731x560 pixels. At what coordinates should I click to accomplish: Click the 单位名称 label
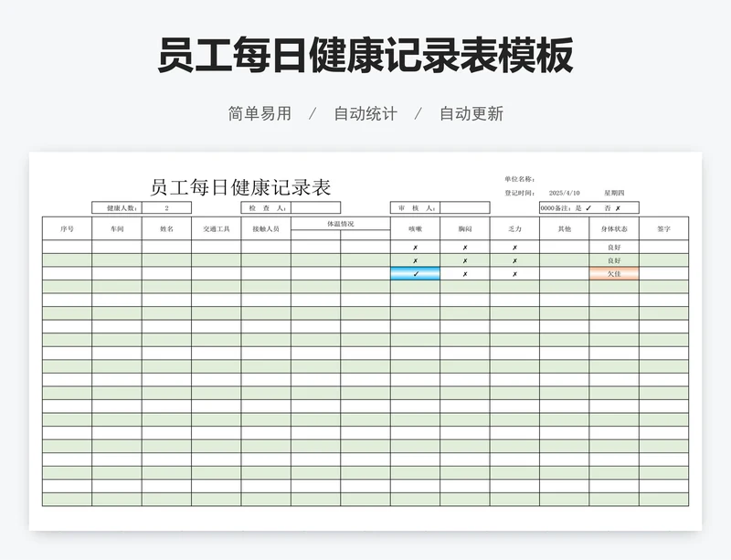(519, 179)
